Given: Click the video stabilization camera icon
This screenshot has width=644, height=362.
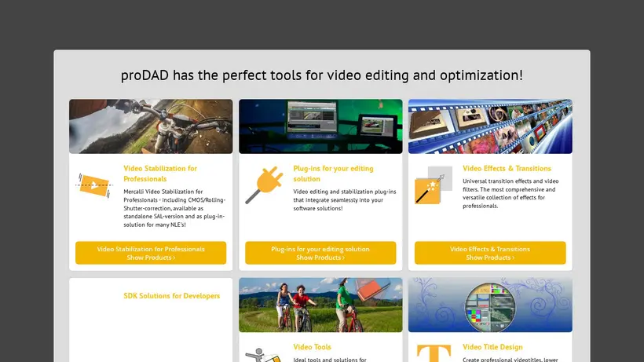Looking at the screenshot, I should click(94, 185).
